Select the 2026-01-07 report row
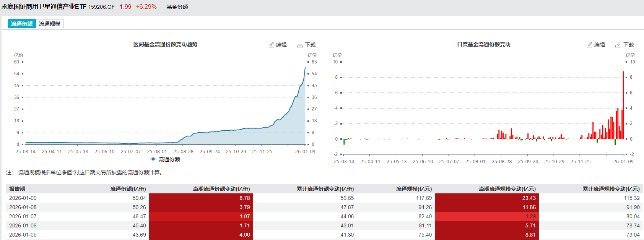 tap(324, 216)
